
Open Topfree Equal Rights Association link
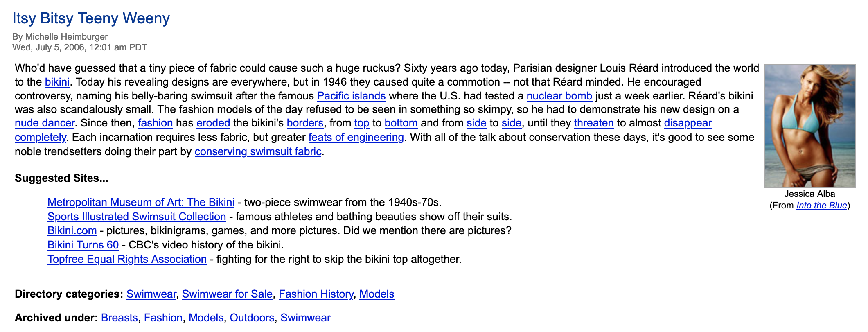(x=127, y=259)
